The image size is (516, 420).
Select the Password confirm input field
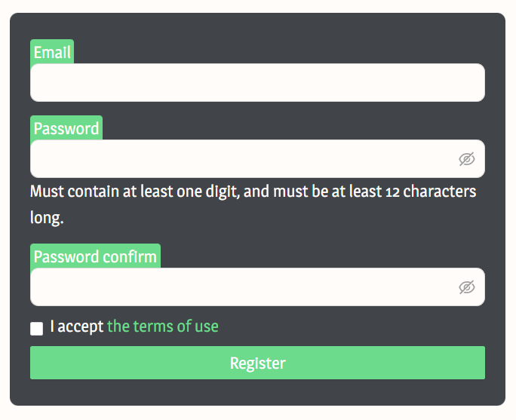coord(241,287)
